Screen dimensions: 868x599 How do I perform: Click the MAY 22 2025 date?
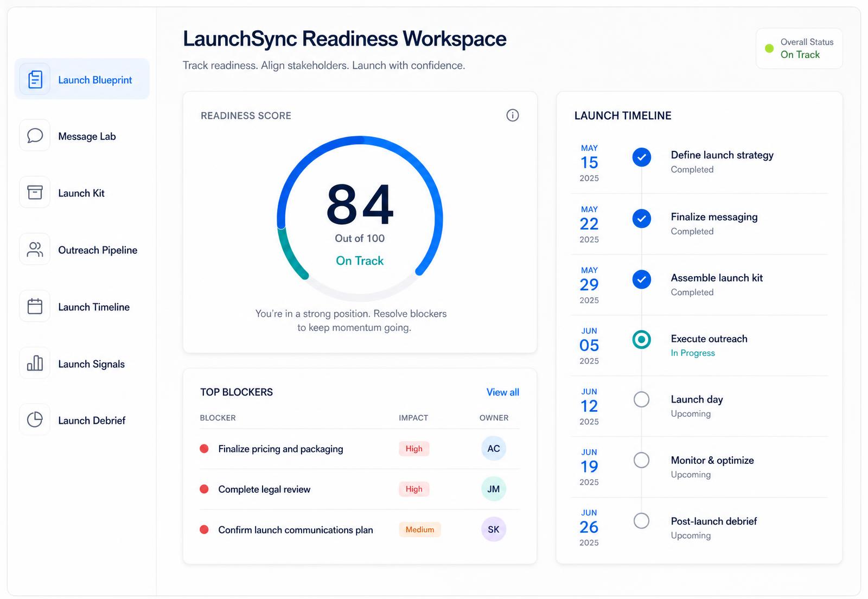pyautogui.click(x=589, y=224)
